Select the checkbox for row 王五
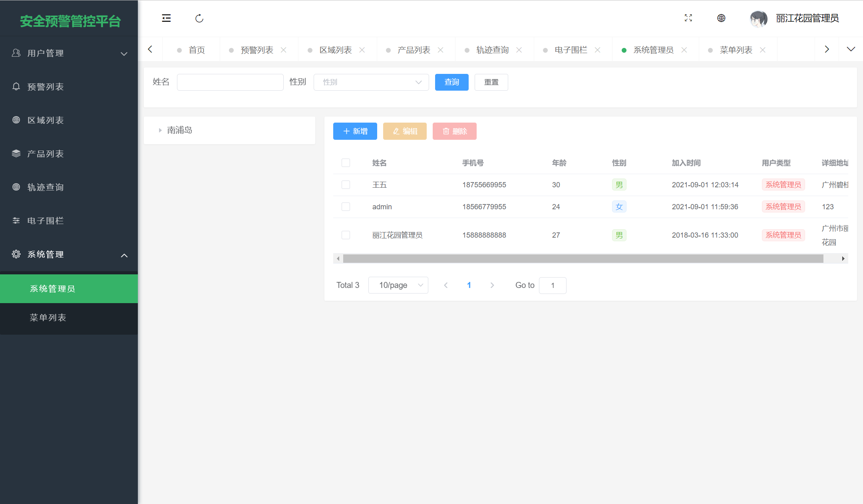Screen dimensions: 863x504 (346, 185)
